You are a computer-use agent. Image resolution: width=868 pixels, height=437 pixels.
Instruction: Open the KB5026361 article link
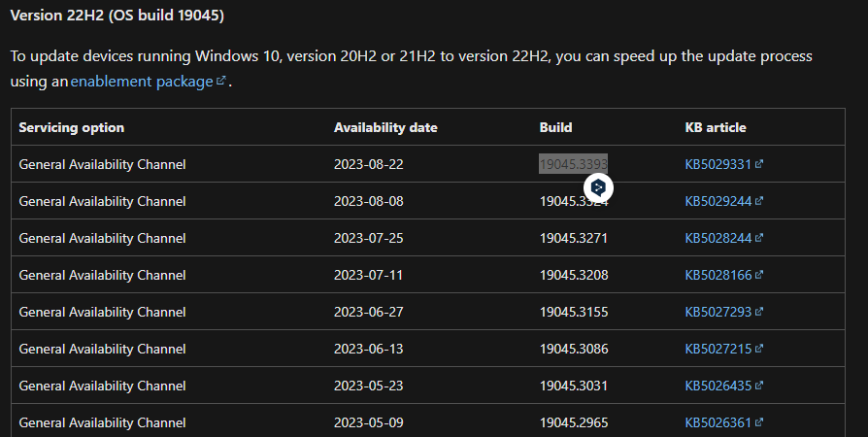click(x=718, y=422)
